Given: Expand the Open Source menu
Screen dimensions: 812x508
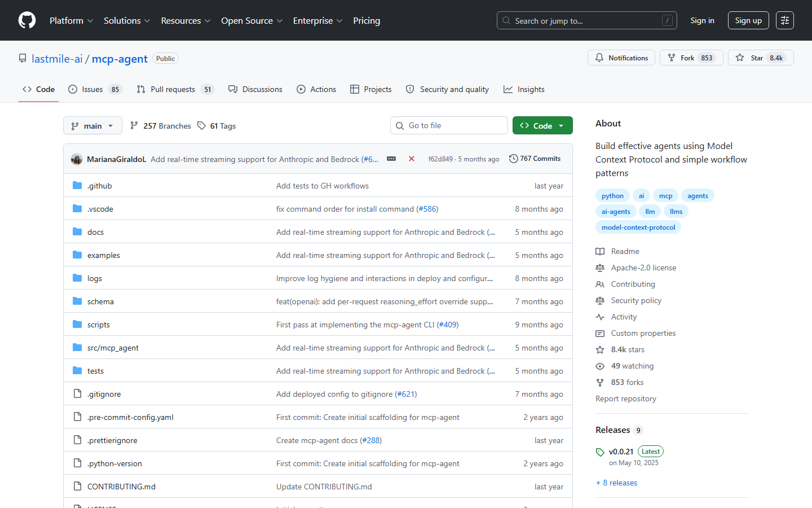Looking at the screenshot, I should pos(252,20).
